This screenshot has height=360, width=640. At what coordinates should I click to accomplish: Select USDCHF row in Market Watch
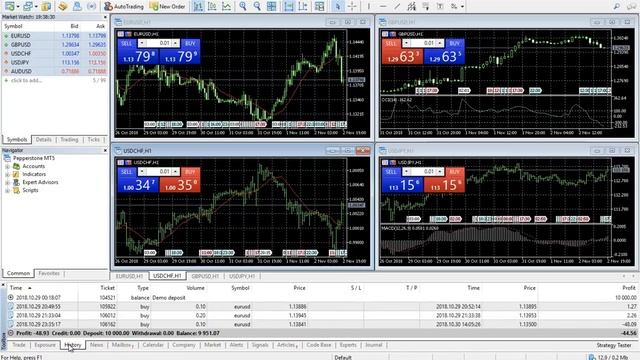[55, 53]
